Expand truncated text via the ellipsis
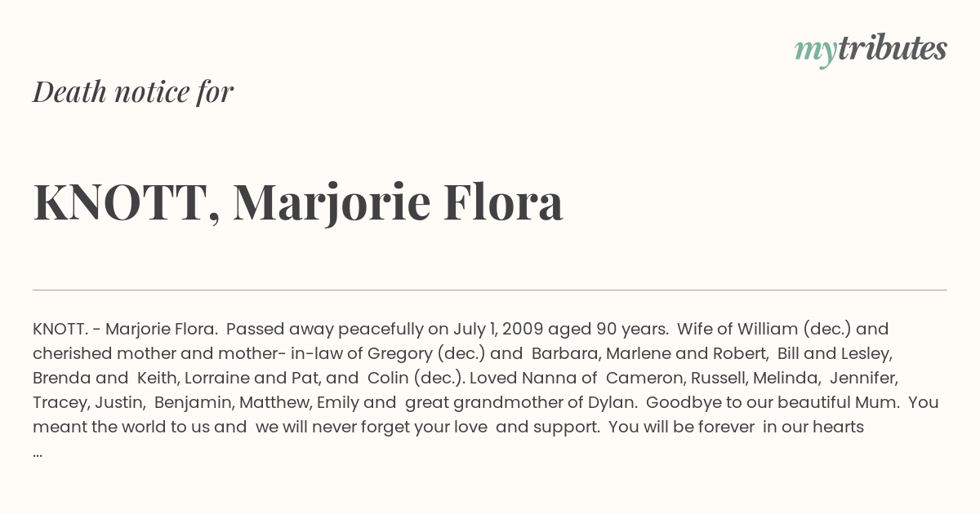 pyautogui.click(x=38, y=451)
